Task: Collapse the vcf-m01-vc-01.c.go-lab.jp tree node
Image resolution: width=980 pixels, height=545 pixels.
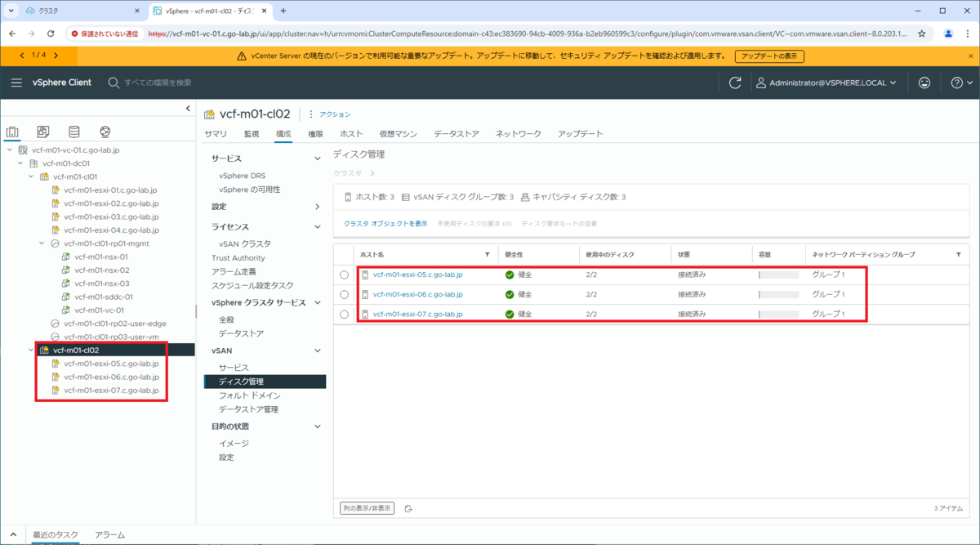Action: pos(9,150)
